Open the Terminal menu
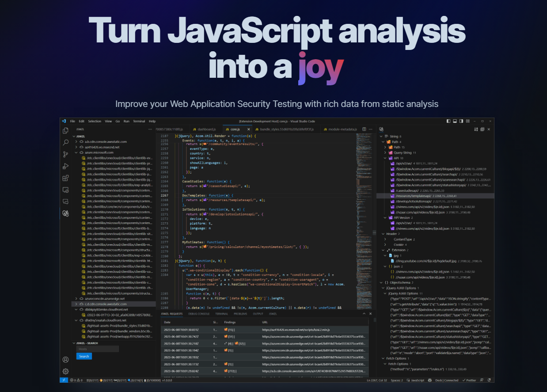547x392 pixels. point(139,121)
